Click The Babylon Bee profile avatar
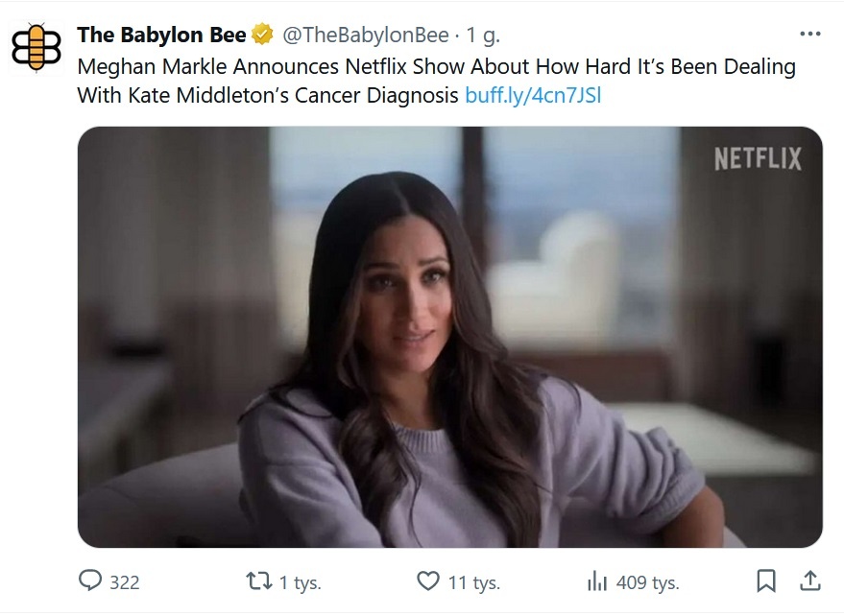 [36, 47]
